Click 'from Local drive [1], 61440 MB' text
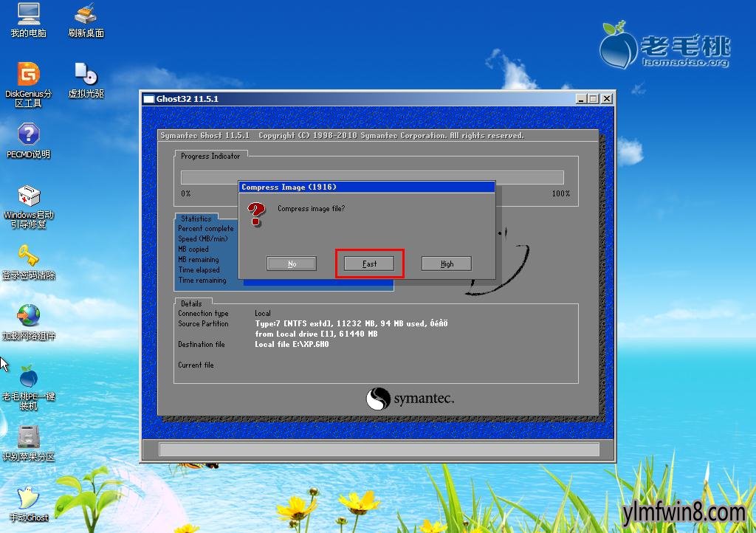The height and width of the screenshot is (533, 756). click(x=316, y=334)
